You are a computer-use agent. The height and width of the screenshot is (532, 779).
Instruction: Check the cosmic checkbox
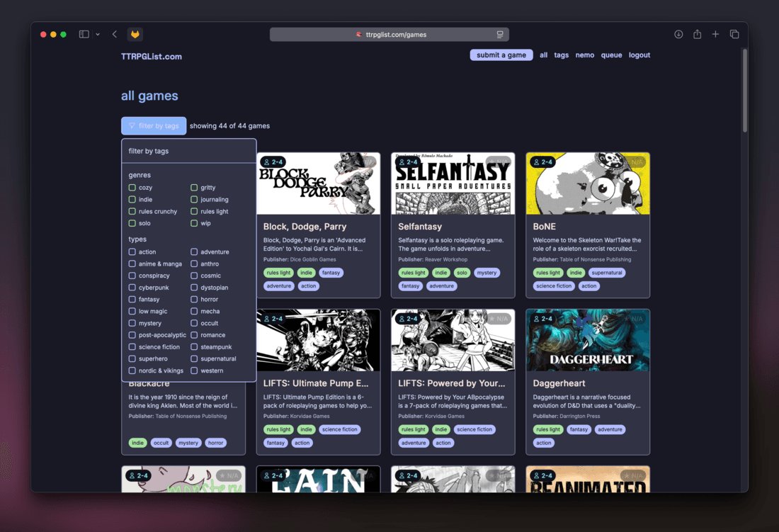point(194,276)
